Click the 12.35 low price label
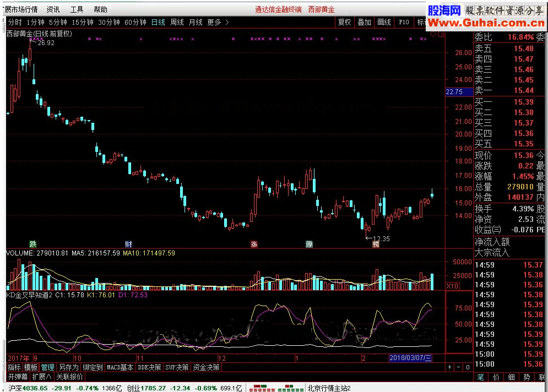Viewport: 548px width, 392px height. pos(381,238)
